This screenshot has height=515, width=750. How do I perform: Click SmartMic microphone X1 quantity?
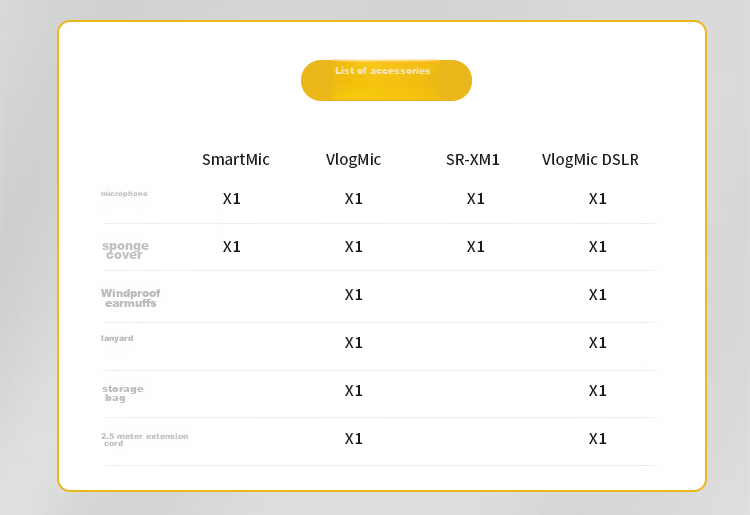(232, 198)
